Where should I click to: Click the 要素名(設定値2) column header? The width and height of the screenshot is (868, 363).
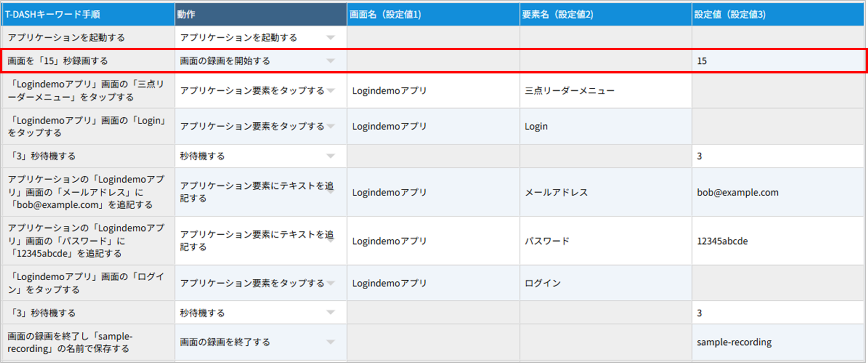[x=605, y=14]
